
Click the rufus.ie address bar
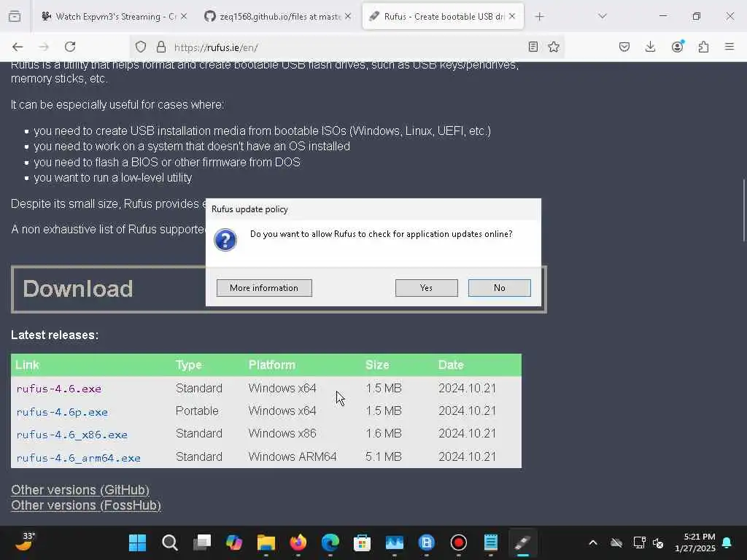347,47
